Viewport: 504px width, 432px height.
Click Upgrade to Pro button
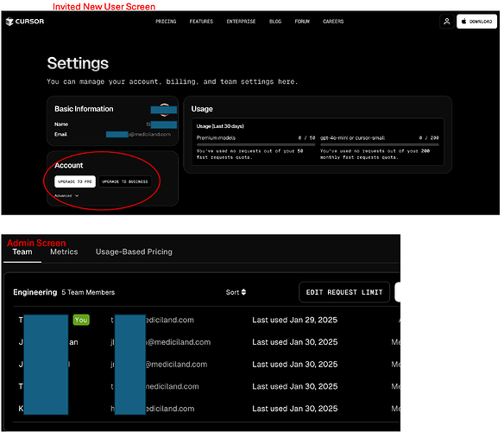pyautogui.click(x=75, y=181)
